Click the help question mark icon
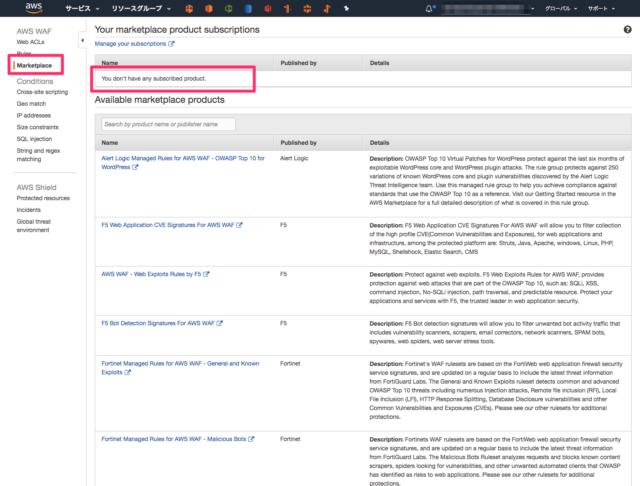This screenshot has width=640, height=486. point(627,29)
